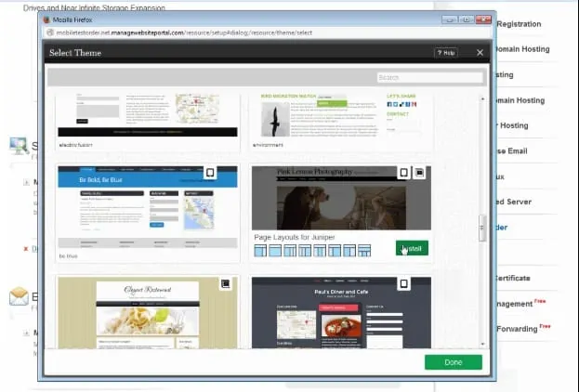Screen dimensions: 579x392
Task: Select the electricfusion theme thumbnail
Action: tap(144, 116)
